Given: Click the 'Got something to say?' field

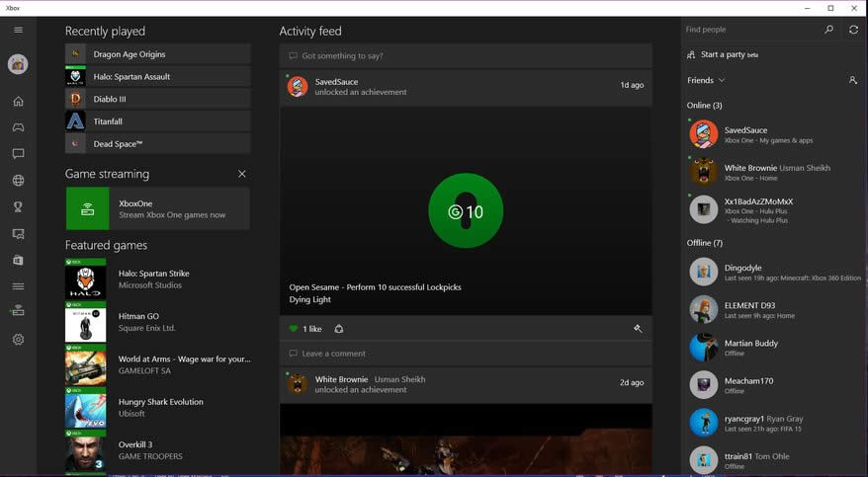Looking at the screenshot, I should point(465,55).
